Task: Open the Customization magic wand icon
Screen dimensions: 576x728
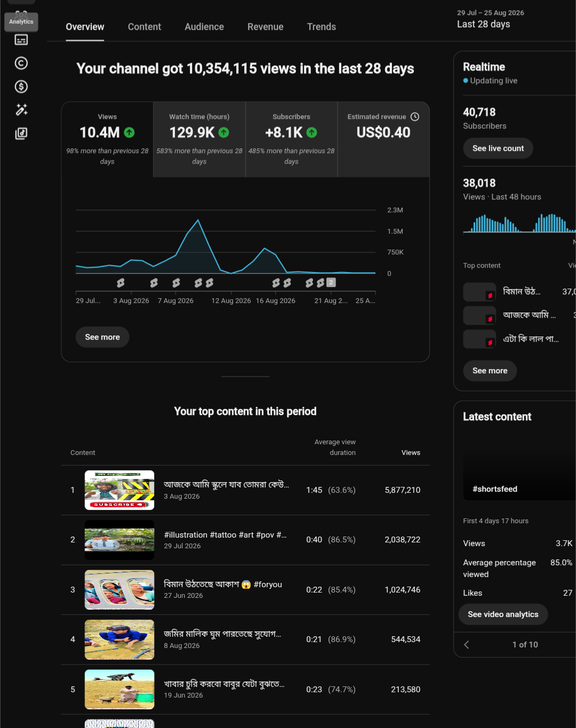Action: click(x=21, y=110)
